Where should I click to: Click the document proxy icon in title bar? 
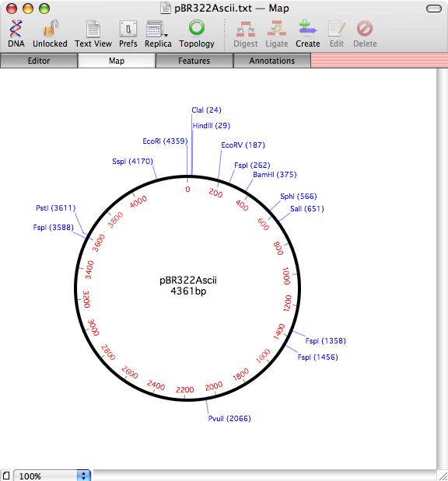click(166, 9)
